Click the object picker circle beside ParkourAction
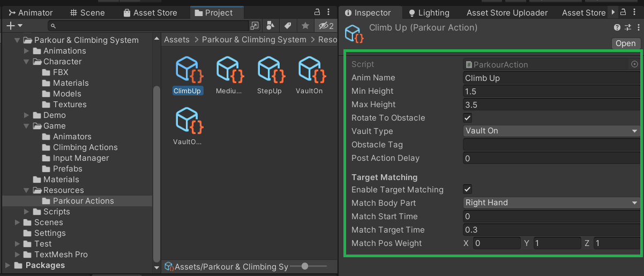 coord(634,64)
